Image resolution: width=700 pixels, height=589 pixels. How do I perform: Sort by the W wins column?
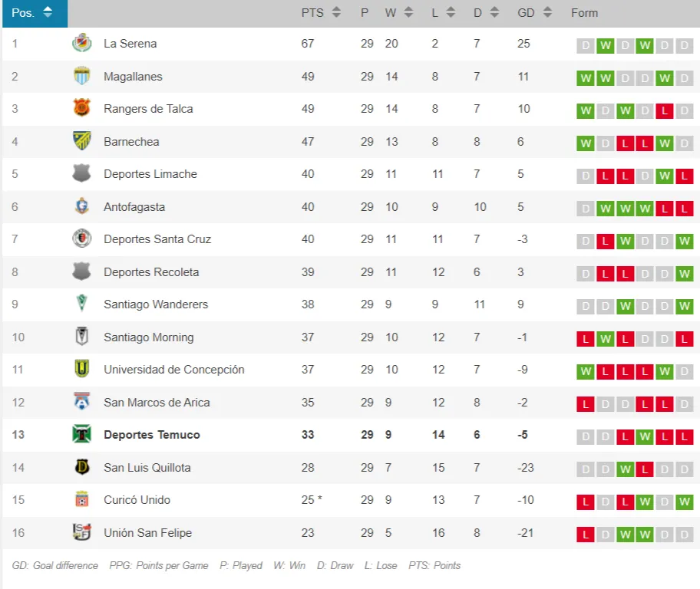[408, 13]
